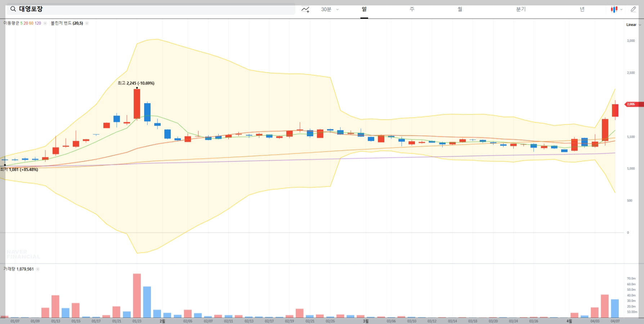644x324 pixels.
Task: Click the 5 moving average period
Action: (21, 23)
